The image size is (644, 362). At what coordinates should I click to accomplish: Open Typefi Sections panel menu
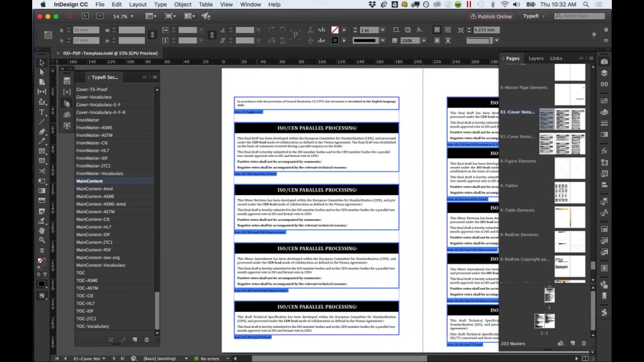154,77
